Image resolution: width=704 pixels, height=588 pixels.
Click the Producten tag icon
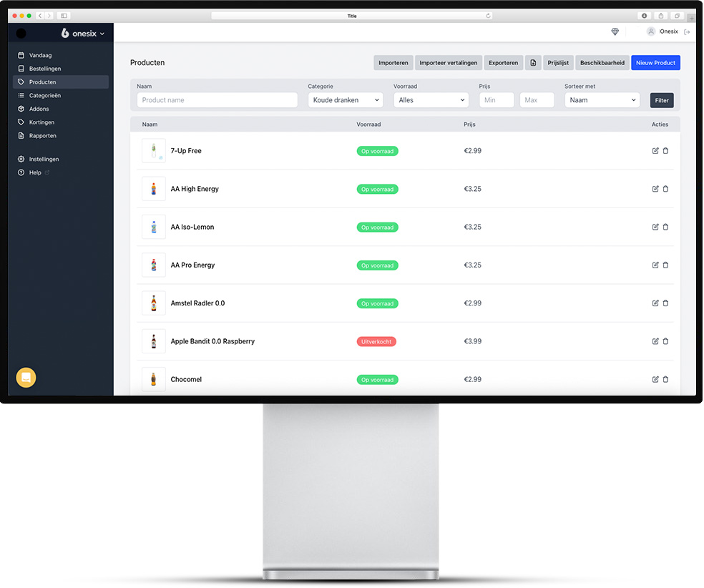(21, 82)
